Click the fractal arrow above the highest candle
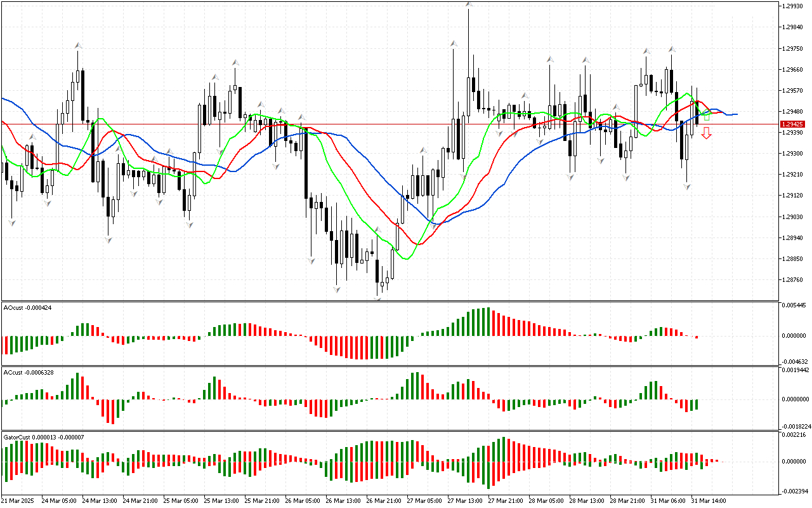The width and height of the screenshot is (812, 508). [468, 4]
